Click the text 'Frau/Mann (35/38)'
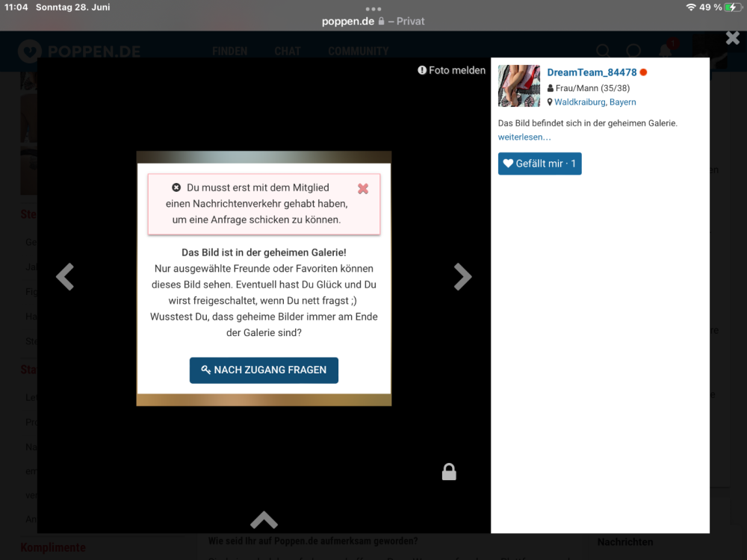The width and height of the screenshot is (747, 560). point(592,88)
